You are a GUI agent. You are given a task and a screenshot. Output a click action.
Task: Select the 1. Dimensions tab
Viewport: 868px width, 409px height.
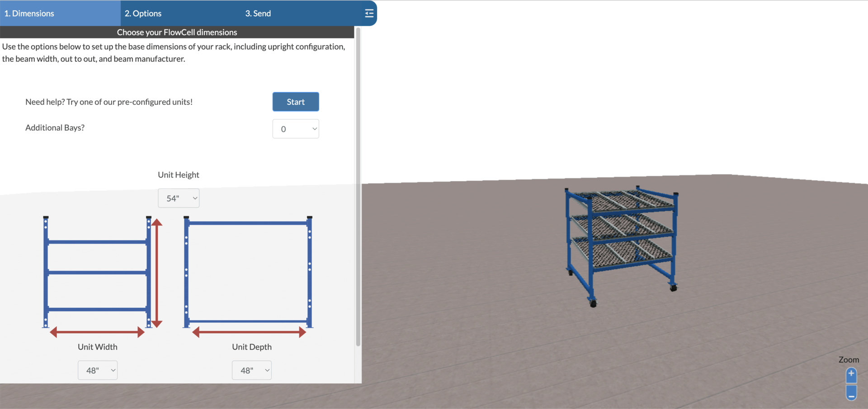click(29, 13)
